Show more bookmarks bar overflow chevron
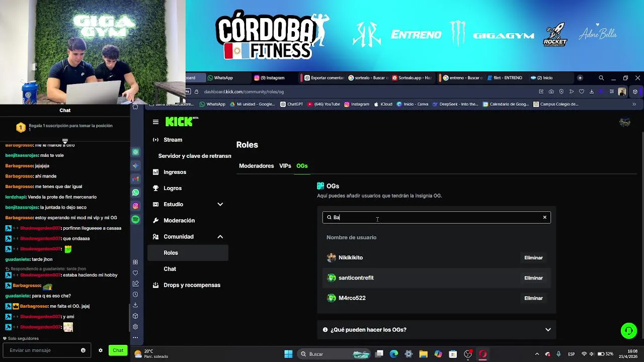 [634, 104]
